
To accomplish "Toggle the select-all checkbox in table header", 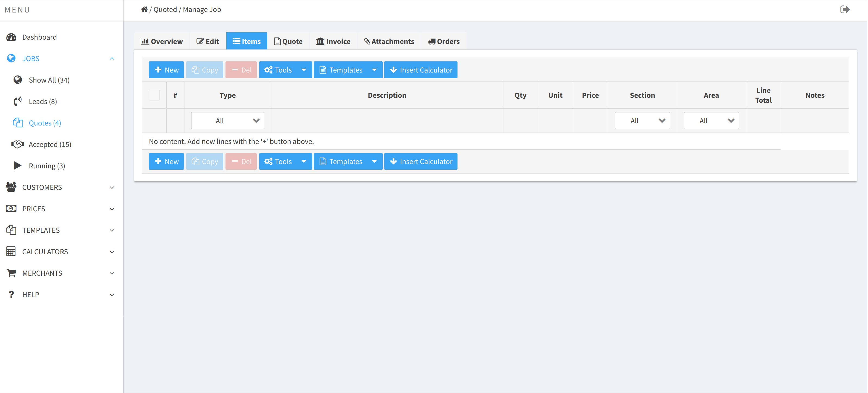I will click(154, 95).
